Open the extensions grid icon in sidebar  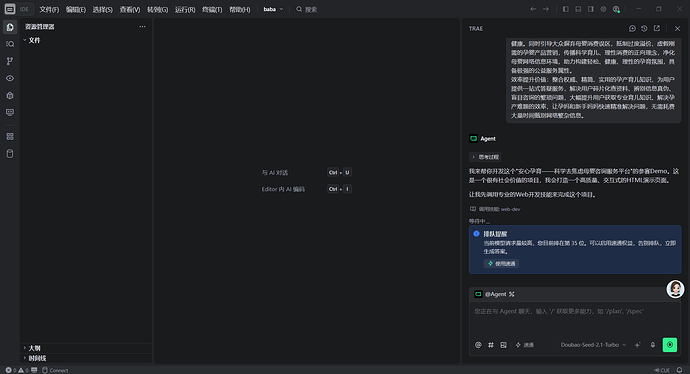click(x=10, y=136)
